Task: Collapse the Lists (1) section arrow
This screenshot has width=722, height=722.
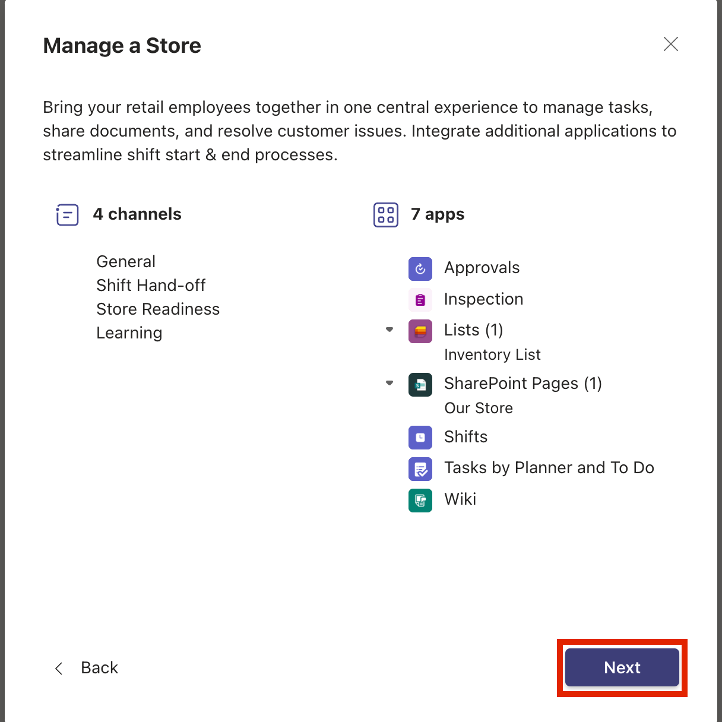Action: (x=389, y=329)
